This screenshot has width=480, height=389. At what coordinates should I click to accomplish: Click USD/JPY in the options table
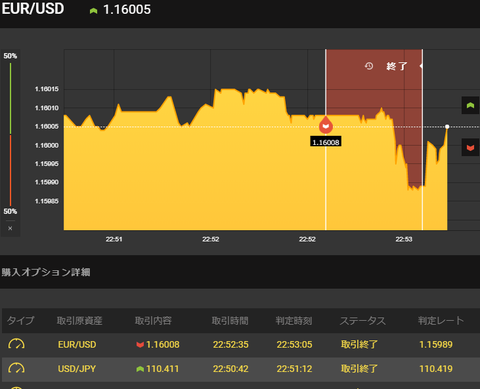pyautogui.click(x=77, y=369)
